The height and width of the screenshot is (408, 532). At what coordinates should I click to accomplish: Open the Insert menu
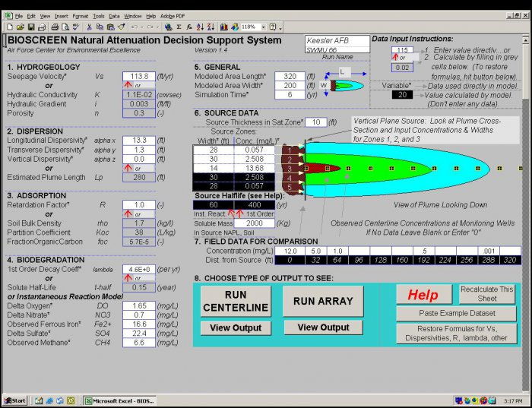point(62,16)
